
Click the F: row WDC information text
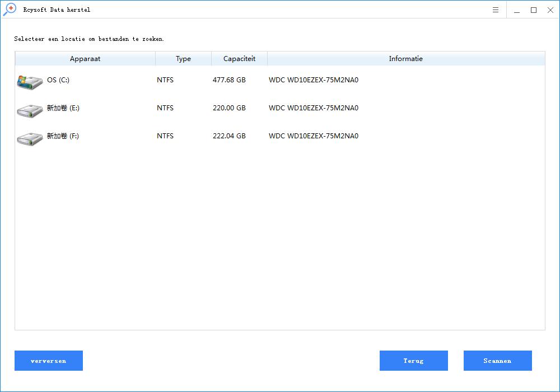click(313, 136)
